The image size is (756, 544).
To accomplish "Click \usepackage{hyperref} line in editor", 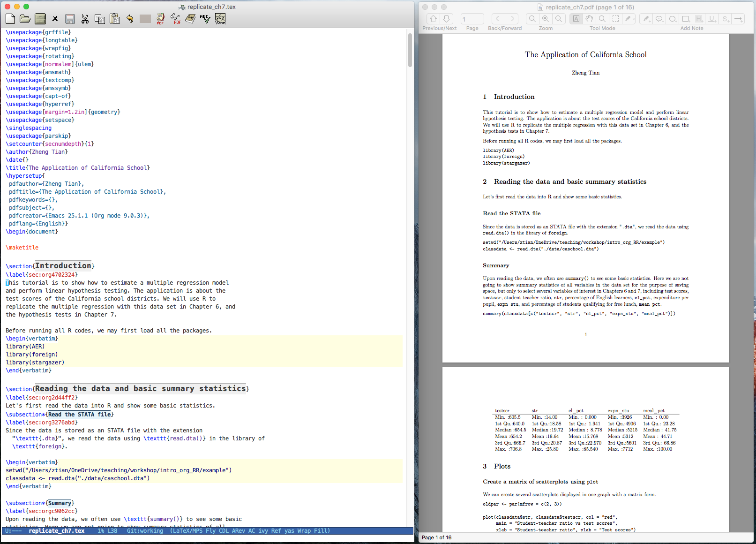I will click(x=40, y=104).
